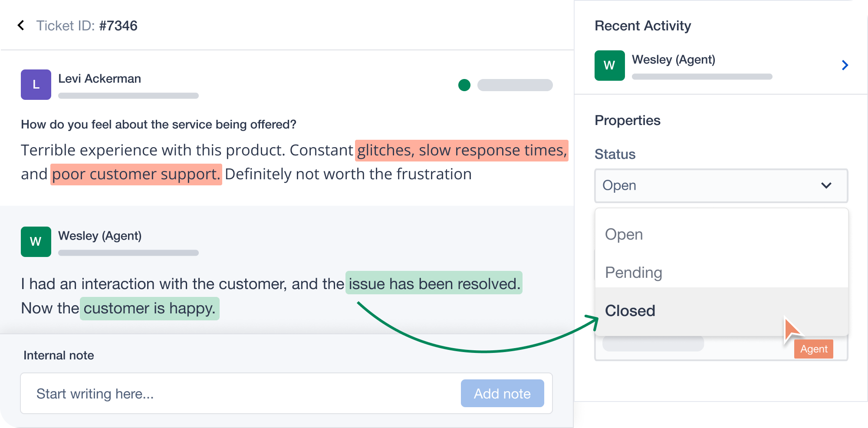Click Wesley's green W avatar in conversation
The height and width of the screenshot is (428, 868).
pos(36,242)
